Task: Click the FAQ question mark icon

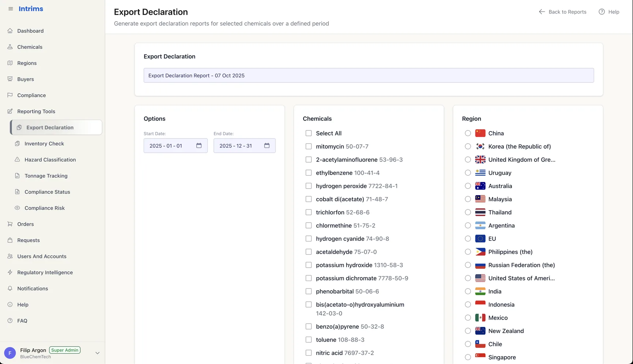Action: click(10, 321)
